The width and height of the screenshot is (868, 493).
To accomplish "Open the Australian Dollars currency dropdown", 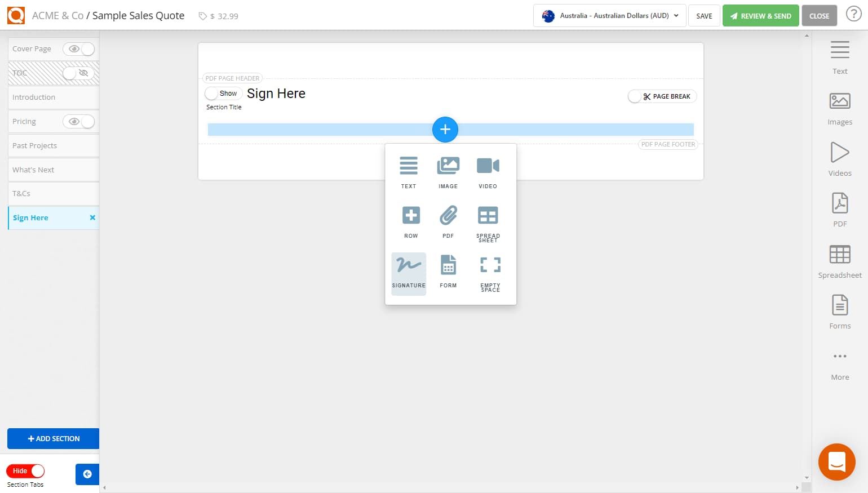I will tap(609, 15).
